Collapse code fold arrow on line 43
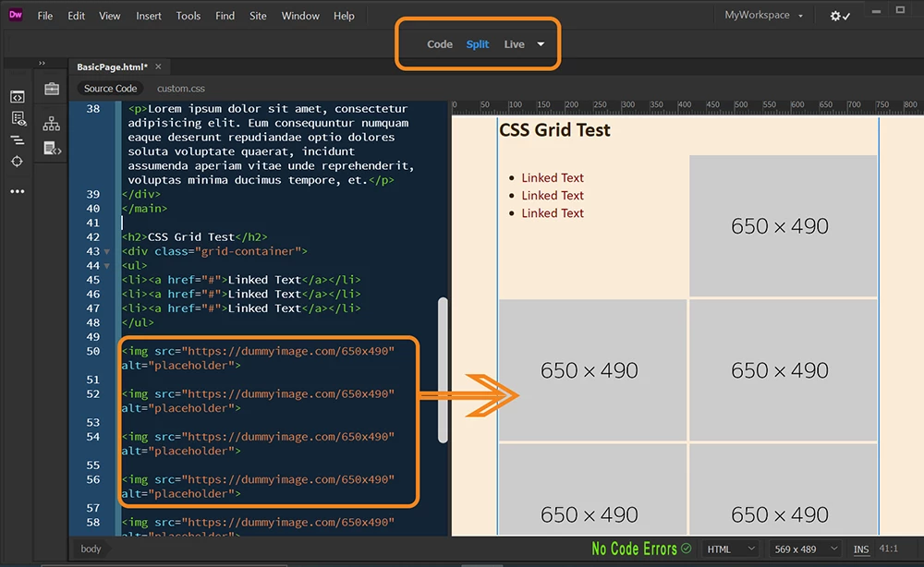This screenshot has width=924, height=567. coord(106,251)
